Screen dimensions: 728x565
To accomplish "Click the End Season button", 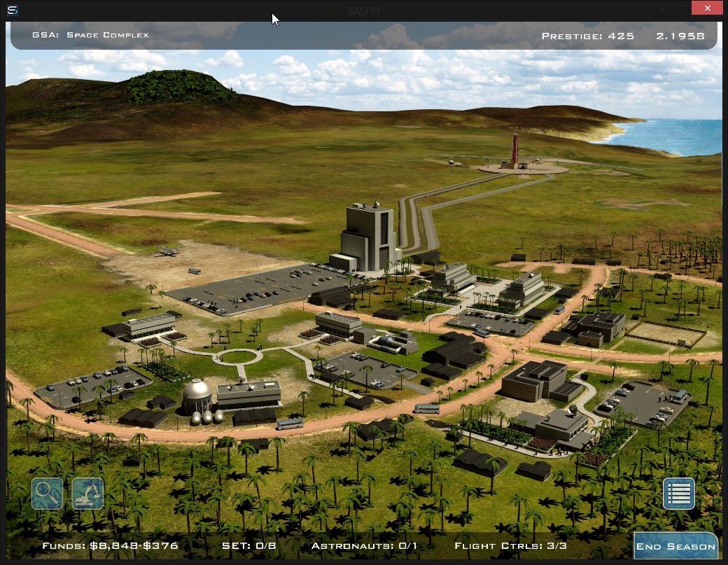I will pyautogui.click(x=675, y=546).
